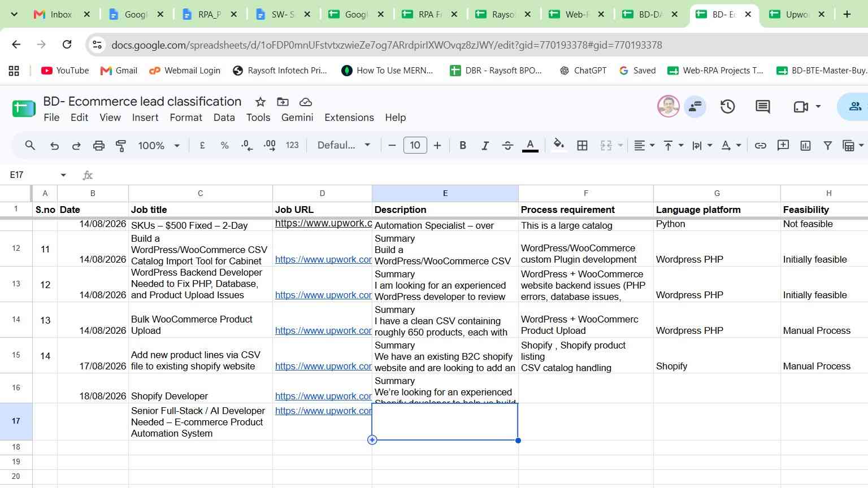Open the comments panel icon
Image resolution: width=868 pixels, height=488 pixels.
[763, 106]
